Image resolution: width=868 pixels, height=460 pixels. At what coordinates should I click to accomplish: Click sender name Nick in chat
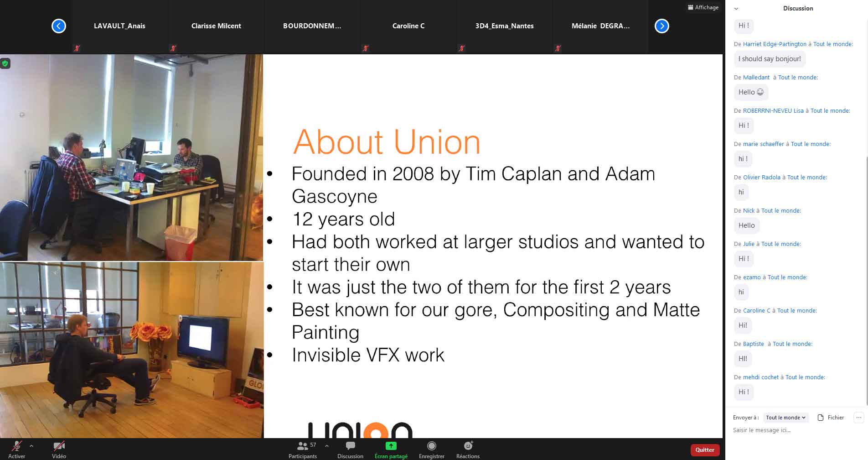(749, 211)
